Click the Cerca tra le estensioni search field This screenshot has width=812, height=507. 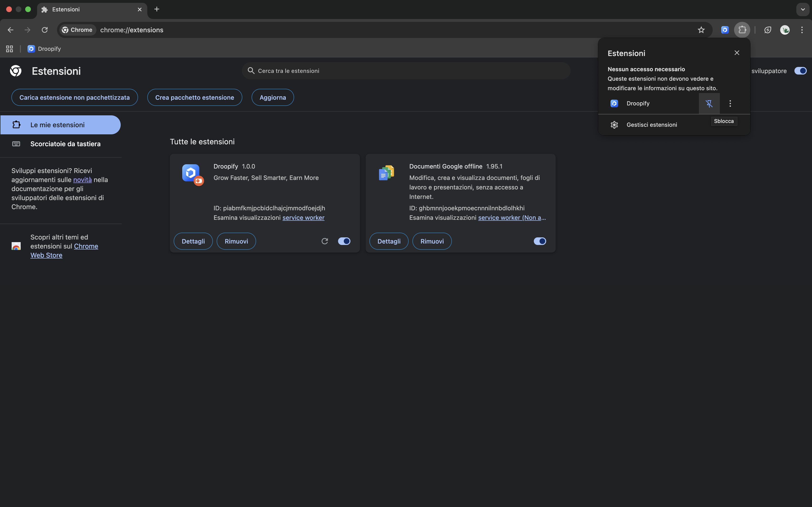pos(406,71)
